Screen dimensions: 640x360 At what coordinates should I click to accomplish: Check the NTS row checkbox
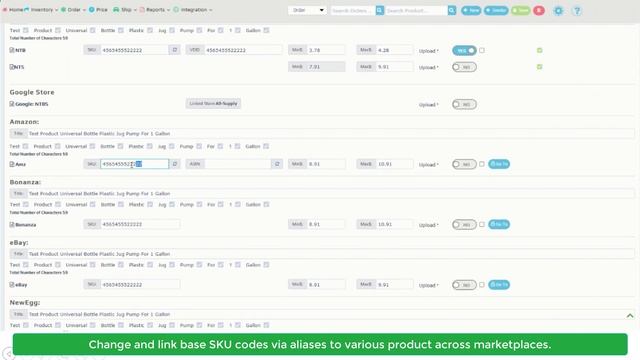pyautogui.click(x=12, y=67)
